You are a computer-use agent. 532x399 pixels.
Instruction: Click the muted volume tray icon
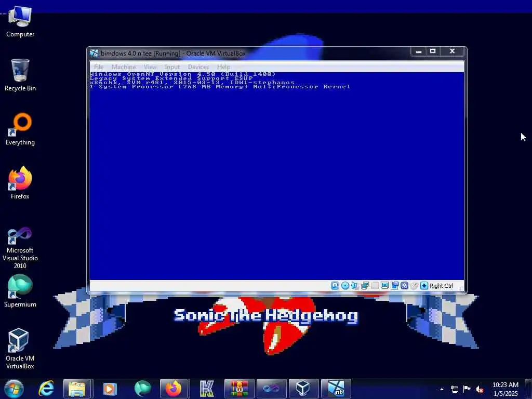tap(480, 389)
